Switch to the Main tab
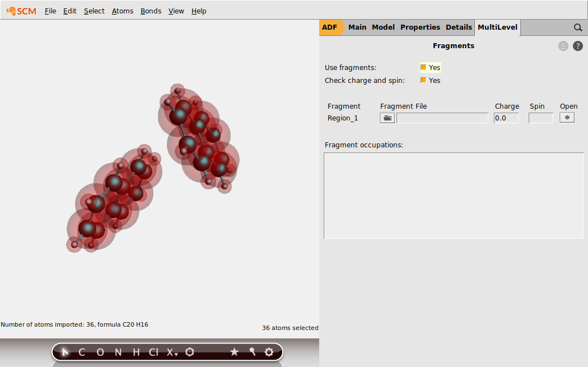Image resolution: width=588 pixels, height=367 pixels. click(x=357, y=27)
